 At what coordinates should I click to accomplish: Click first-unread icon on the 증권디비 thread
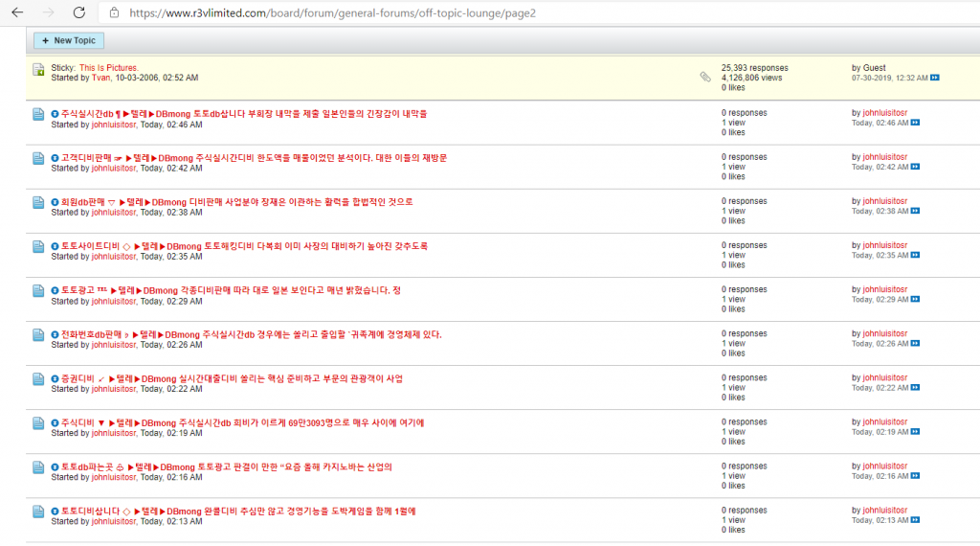(x=56, y=378)
